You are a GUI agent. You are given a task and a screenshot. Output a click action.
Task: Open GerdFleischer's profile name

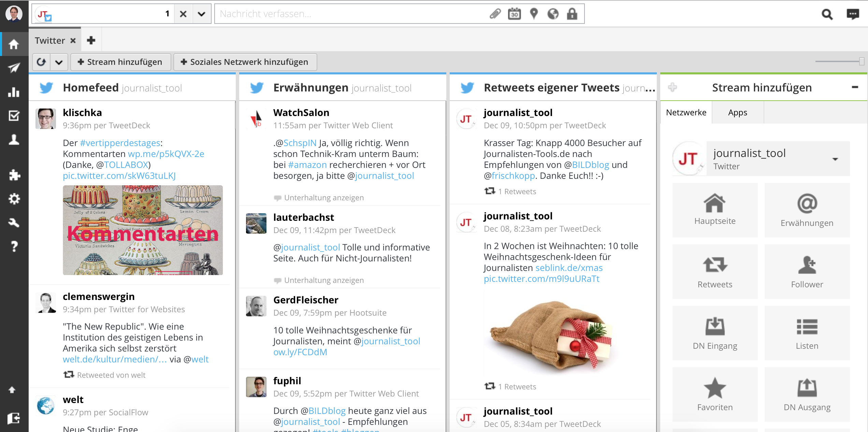click(x=306, y=300)
